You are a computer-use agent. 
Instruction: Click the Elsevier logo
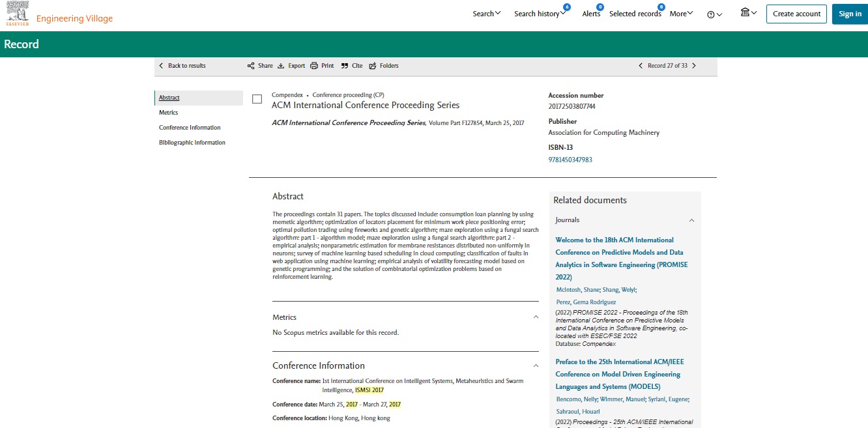coord(18,14)
